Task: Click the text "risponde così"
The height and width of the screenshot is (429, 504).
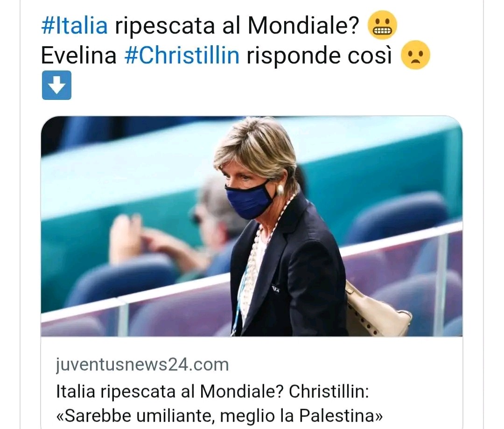Action: click(320, 55)
